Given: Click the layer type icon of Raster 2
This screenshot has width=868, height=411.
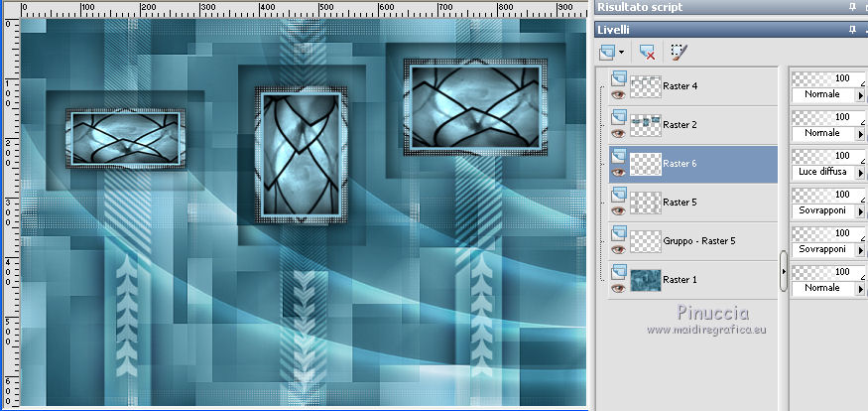Looking at the screenshot, I should 619,117.
